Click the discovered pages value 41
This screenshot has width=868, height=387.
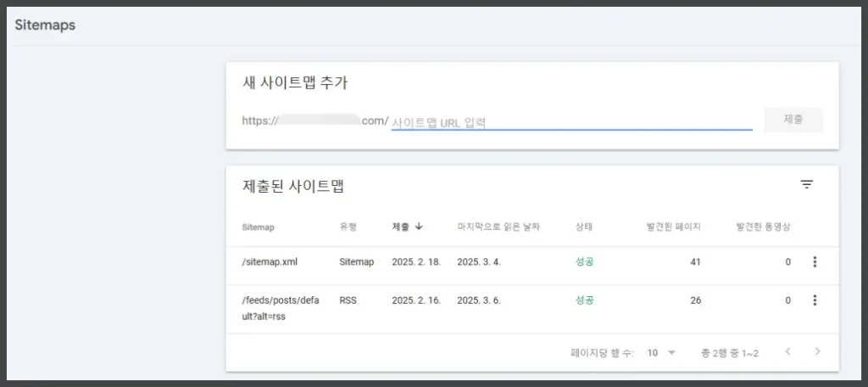click(695, 262)
